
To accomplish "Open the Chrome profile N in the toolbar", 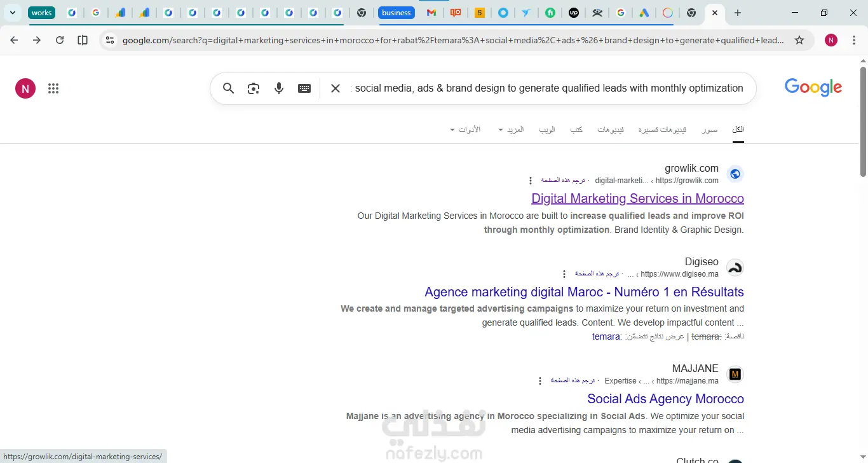I will click(831, 40).
